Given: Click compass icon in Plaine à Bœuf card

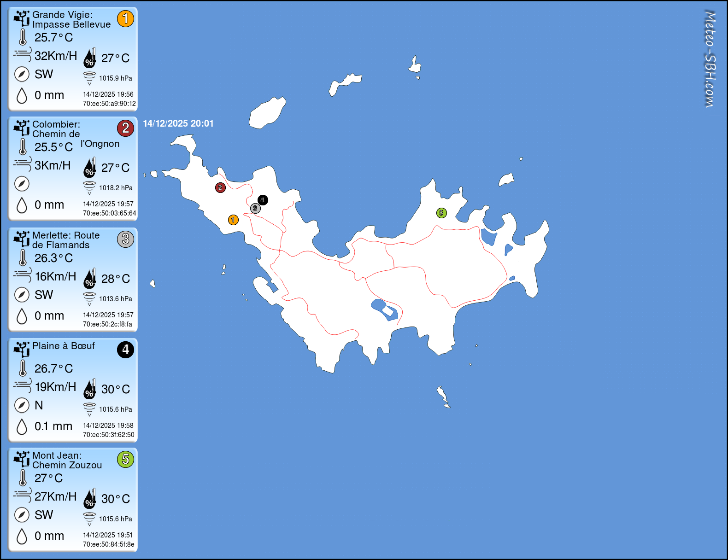Looking at the screenshot, I should coord(22,405).
